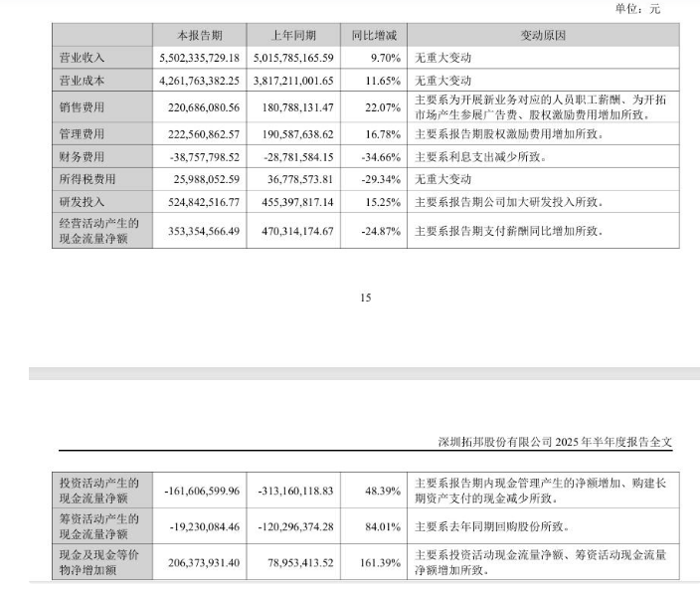Image resolution: width=700 pixels, height=599 pixels.
Task: Click the 管理费用 row label
Action: click(83, 134)
